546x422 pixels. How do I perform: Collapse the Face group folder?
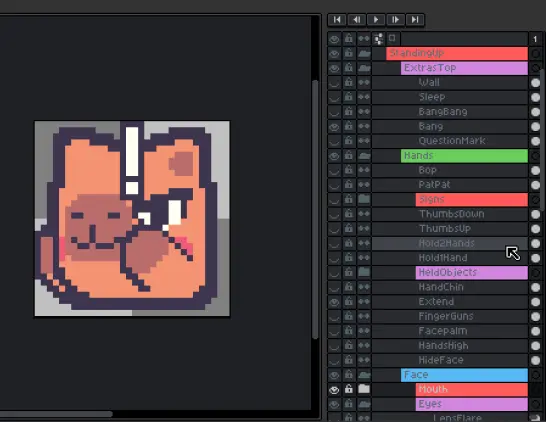pos(364,375)
